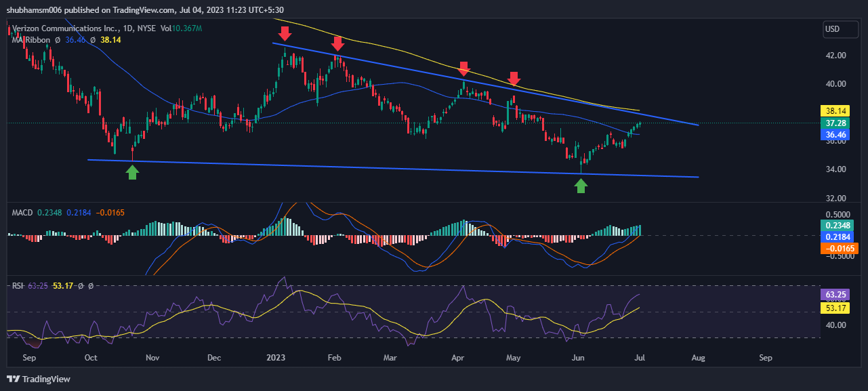Viewport: 868px width, 391px height.
Task: Select the RSI indicator label
Action: tap(18, 286)
